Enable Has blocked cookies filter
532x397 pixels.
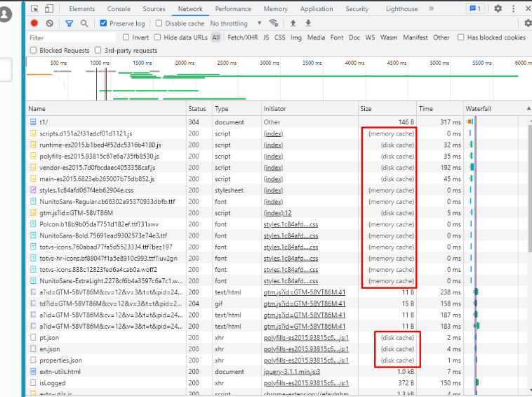460,37
